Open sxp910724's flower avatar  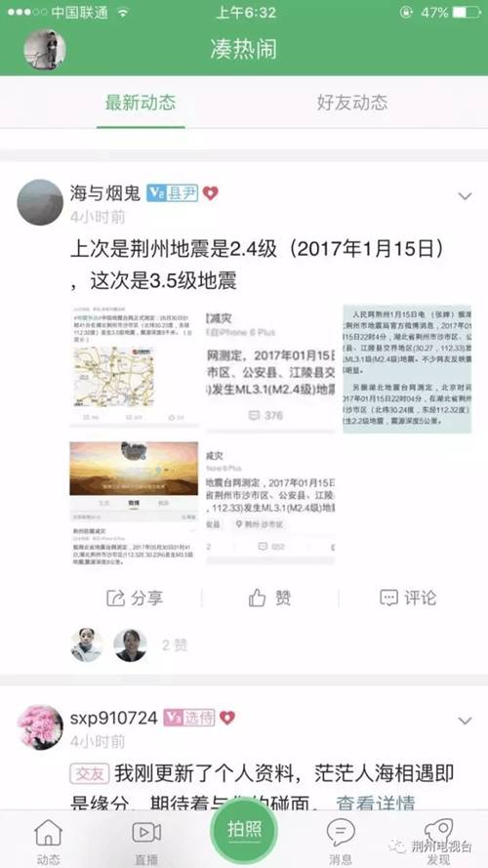40,726
